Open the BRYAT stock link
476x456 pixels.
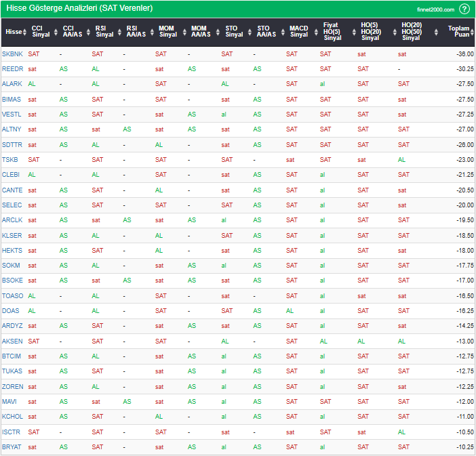pyautogui.click(x=12, y=447)
